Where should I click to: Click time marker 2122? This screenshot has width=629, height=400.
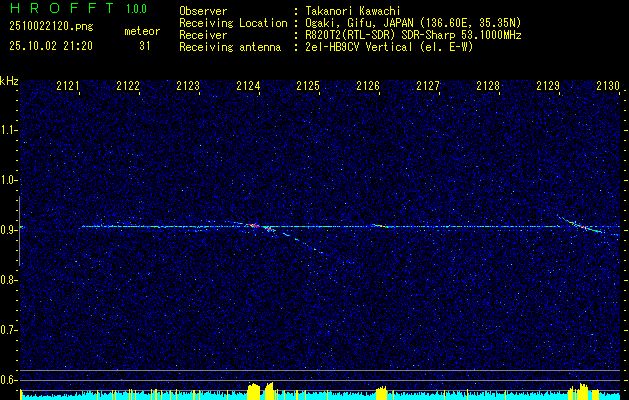coord(128,85)
